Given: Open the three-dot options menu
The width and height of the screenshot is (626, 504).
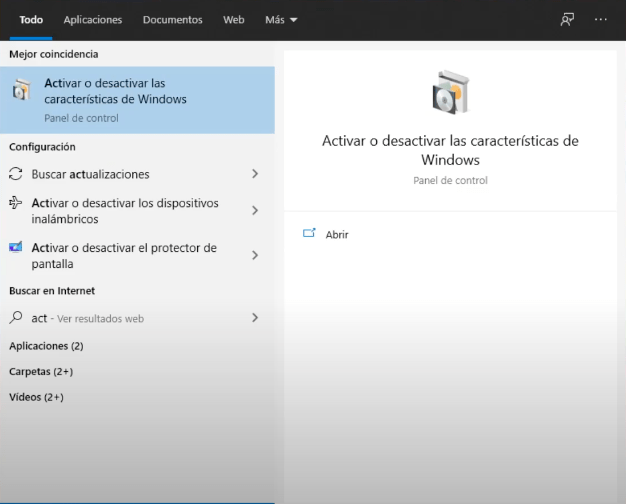Looking at the screenshot, I should pos(600,19).
